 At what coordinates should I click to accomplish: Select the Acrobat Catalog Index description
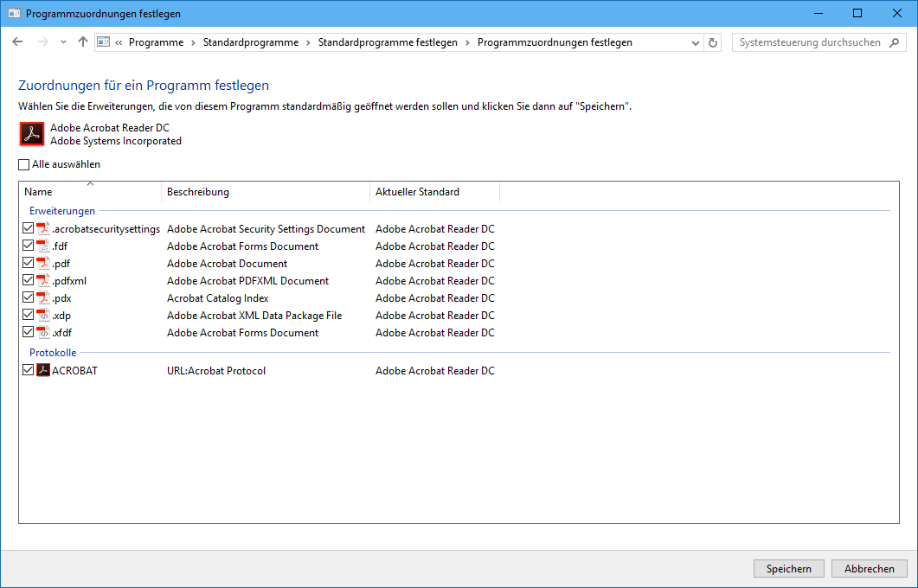pyautogui.click(x=218, y=297)
